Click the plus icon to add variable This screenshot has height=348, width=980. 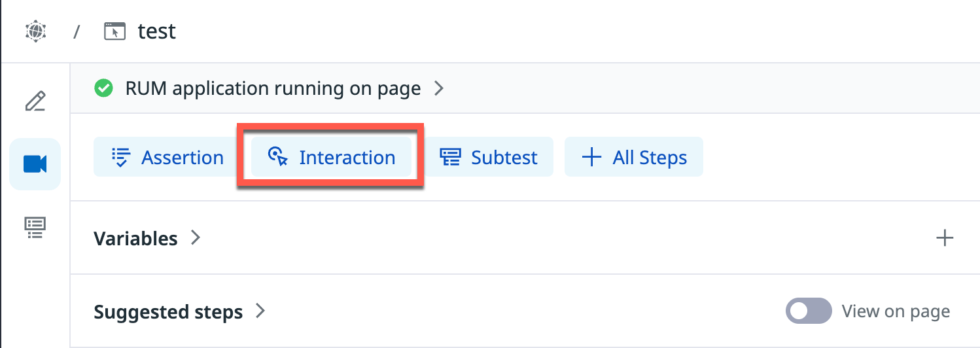tap(945, 238)
